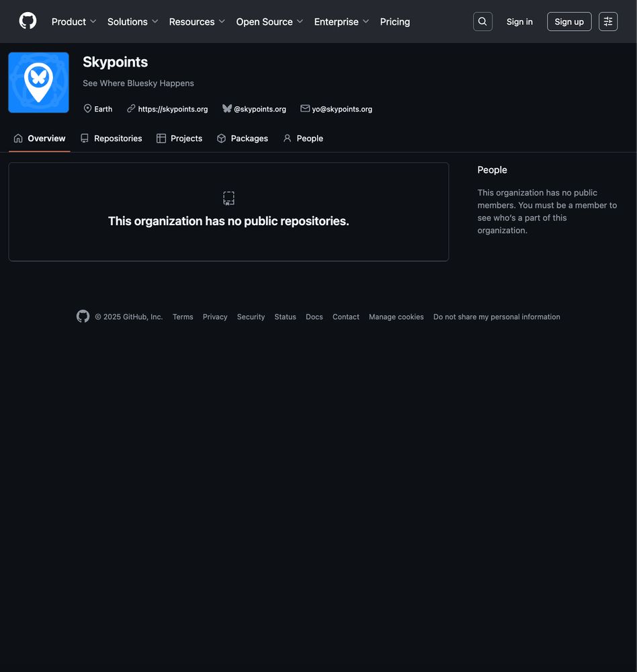Viewport: 637px width, 672px height.
Task: Expand the Open Source dropdown menu
Action: pos(269,22)
